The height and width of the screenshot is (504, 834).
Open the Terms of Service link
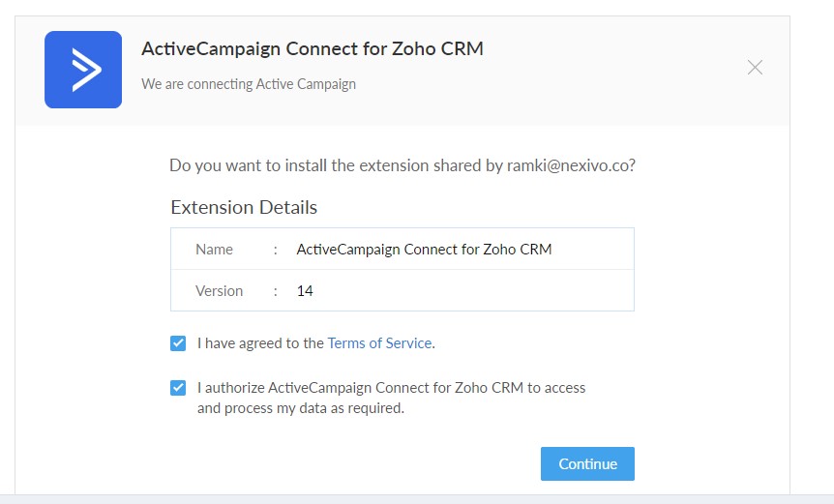pyautogui.click(x=379, y=343)
